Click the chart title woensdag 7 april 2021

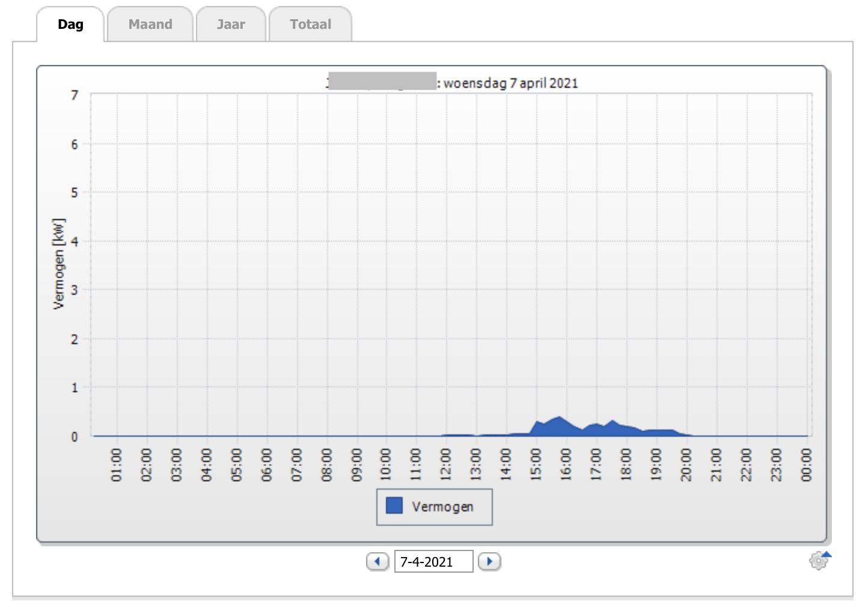pos(510,83)
